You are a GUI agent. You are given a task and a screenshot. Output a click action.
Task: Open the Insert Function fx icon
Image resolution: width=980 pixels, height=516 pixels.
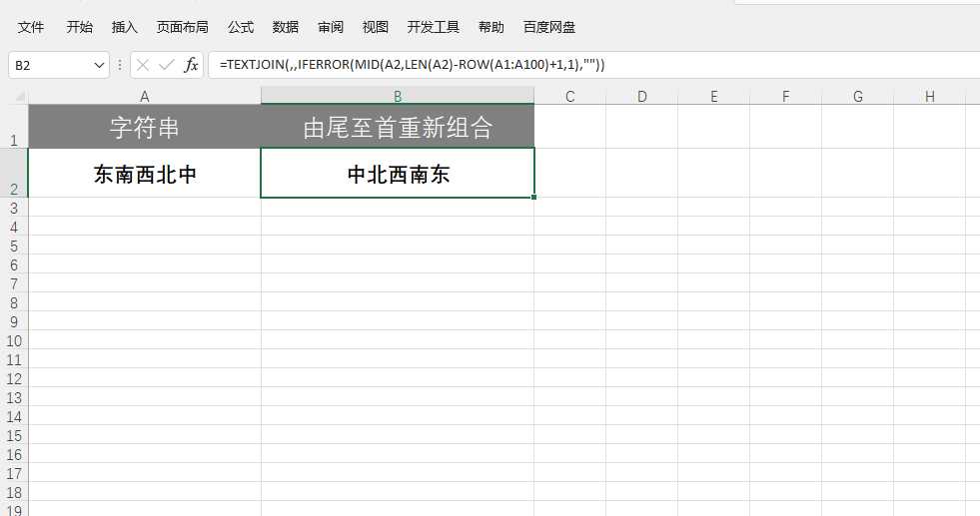[x=191, y=65]
